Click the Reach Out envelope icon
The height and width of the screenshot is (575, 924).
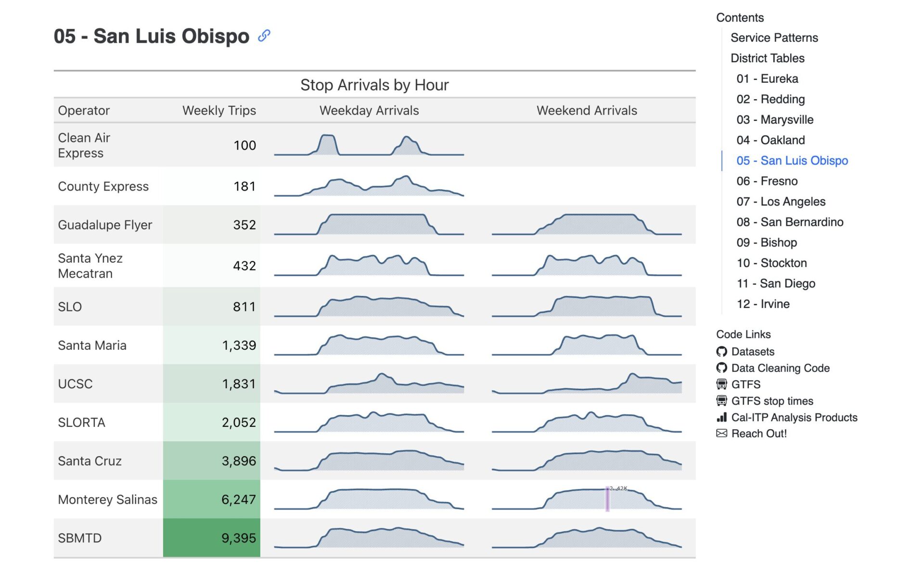pos(724,434)
